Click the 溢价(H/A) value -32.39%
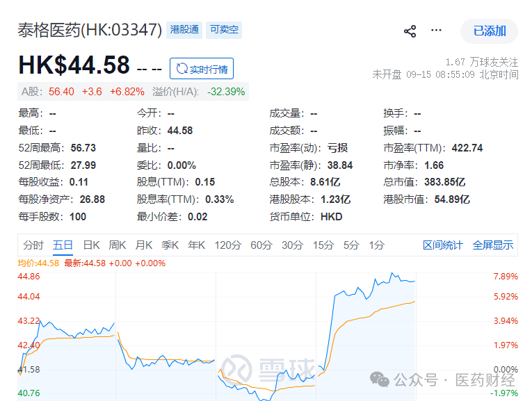This screenshot has height=401, width=532. [226, 92]
